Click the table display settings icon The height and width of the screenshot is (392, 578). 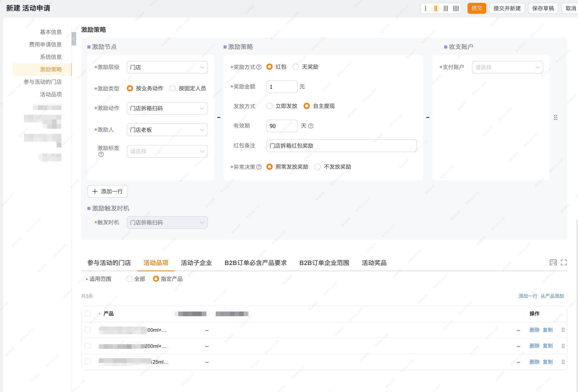[x=553, y=262]
